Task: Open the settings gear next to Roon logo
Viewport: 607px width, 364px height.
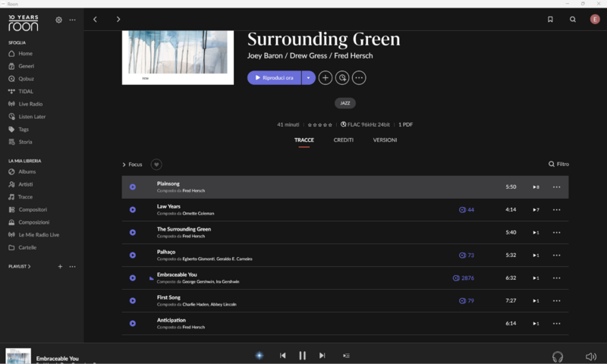Action: coord(59,20)
